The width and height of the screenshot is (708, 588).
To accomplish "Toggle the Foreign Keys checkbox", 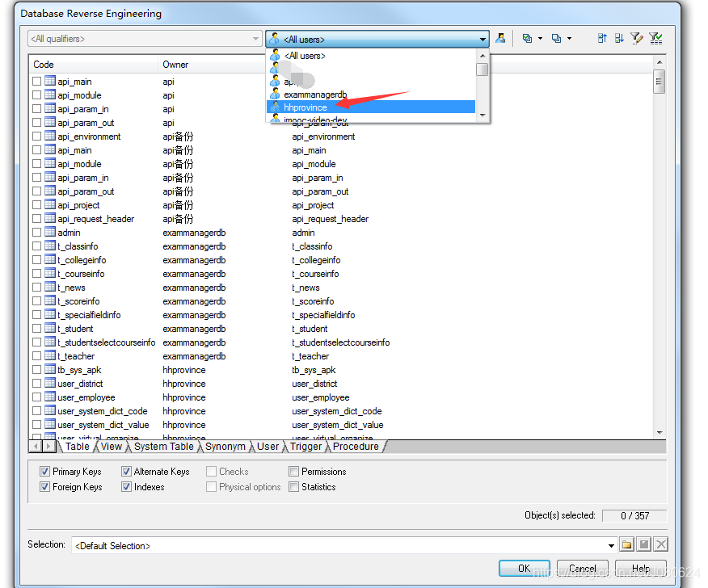I will coord(44,487).
